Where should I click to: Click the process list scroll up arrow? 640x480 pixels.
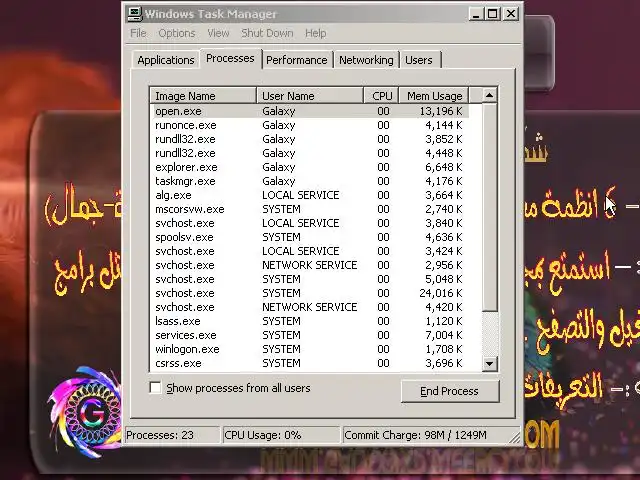point(489,96)
